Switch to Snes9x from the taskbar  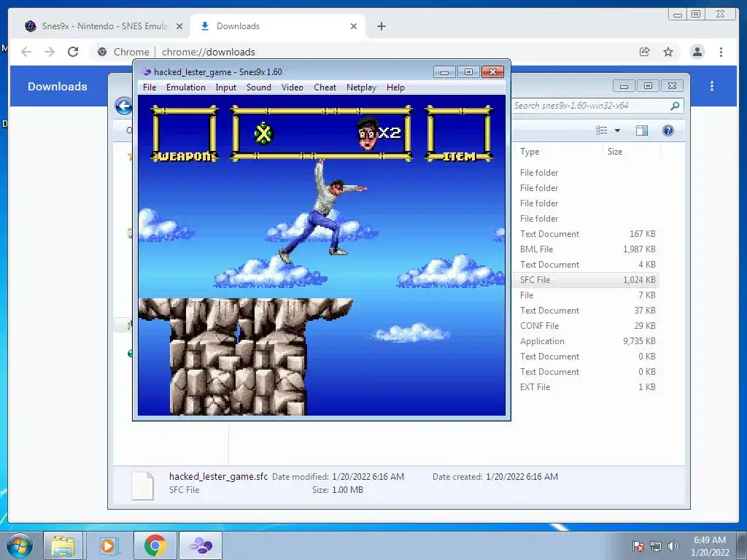201,545
